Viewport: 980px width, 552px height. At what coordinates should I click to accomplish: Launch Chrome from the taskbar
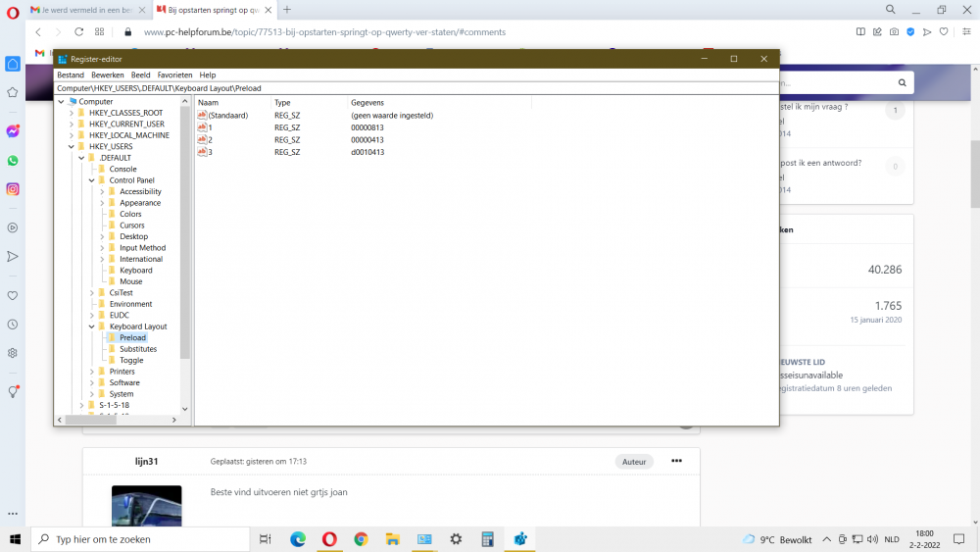tap(361, 539)
